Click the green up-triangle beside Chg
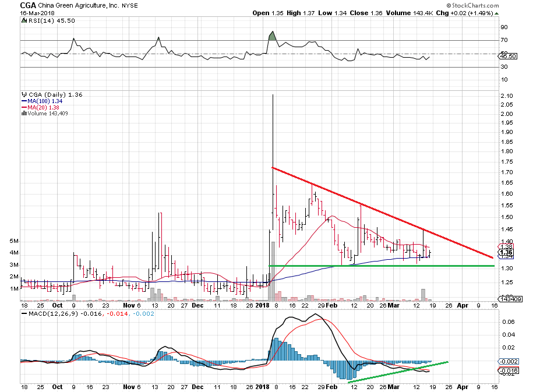Image resolution: width=533 pixels, height=392 pixels. coord(497,13)
